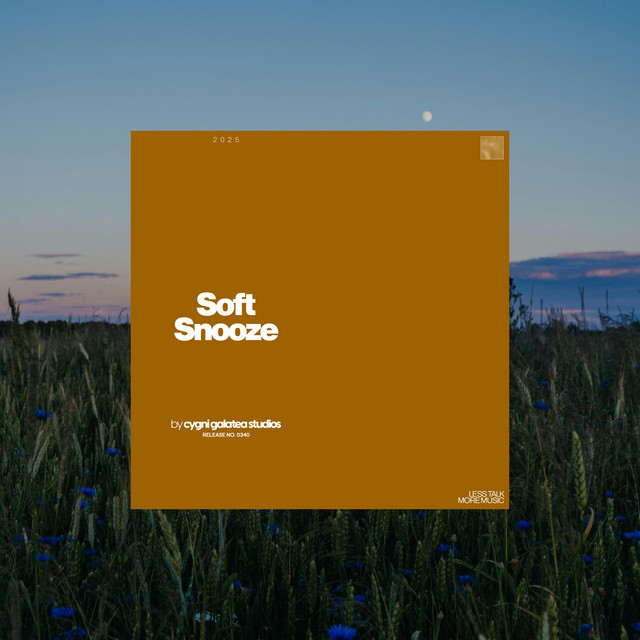The image size is (640, 640).
Task: Click the "2025" year text
Action: pyautogui.click(x=227, y=140)
